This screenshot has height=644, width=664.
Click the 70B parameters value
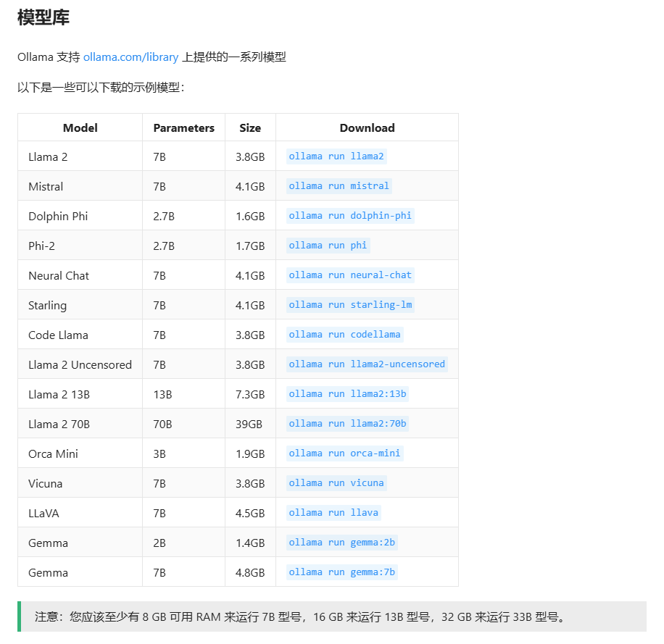click(162, 424)
